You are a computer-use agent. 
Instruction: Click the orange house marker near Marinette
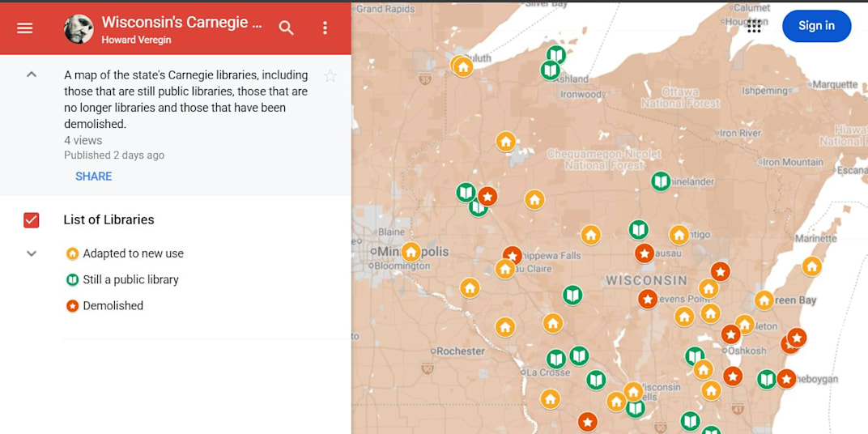click(x=811, y=267)
